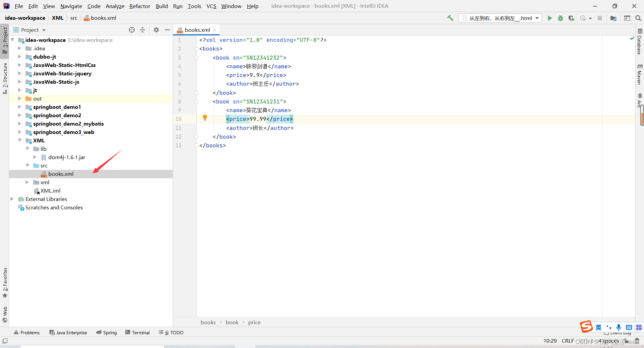Click the Run Anything toolbar icon

pos(627,18)
